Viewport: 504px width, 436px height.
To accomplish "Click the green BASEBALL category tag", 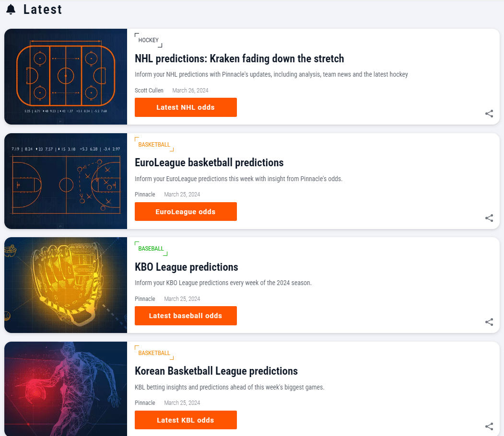I will (152, 248).
